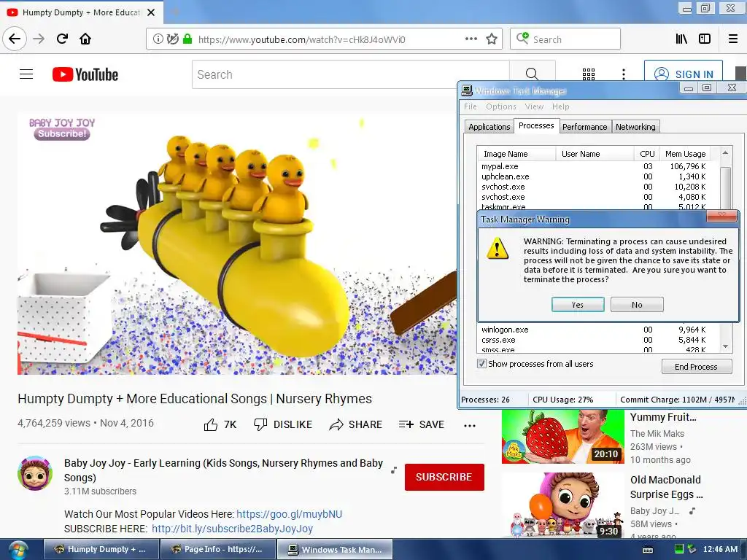Viewport: 747px width, 560px height.
Task: Bookmark this page with the star icon
Action: [492, 39]
